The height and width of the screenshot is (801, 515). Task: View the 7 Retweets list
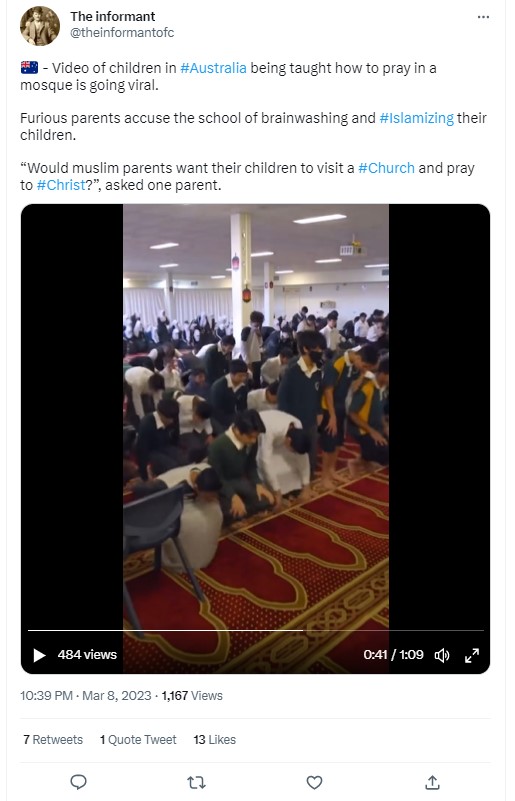coord(53,739)
